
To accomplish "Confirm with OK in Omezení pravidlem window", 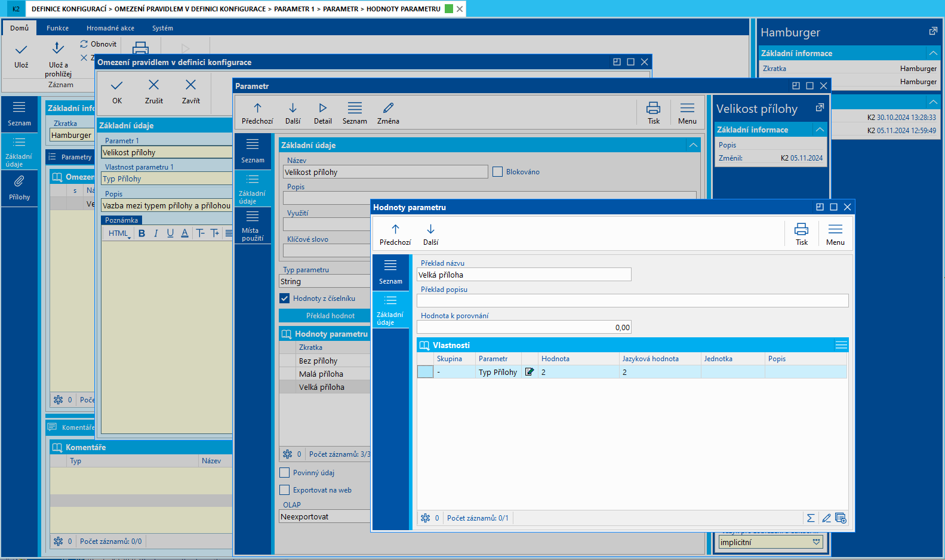I will (x=117, y=92).
